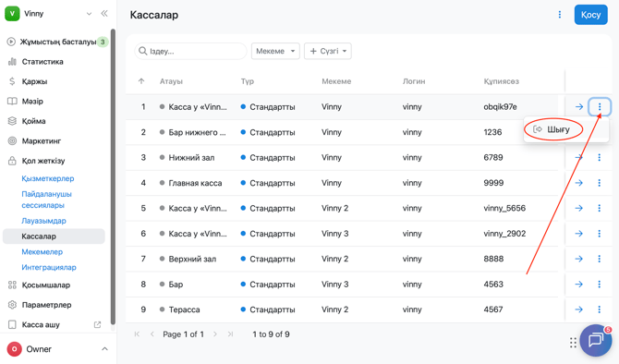Open Жұмыстың басталуы section
Image resolution: width=619 pixels, height=364 pixels.
point(57,42)
